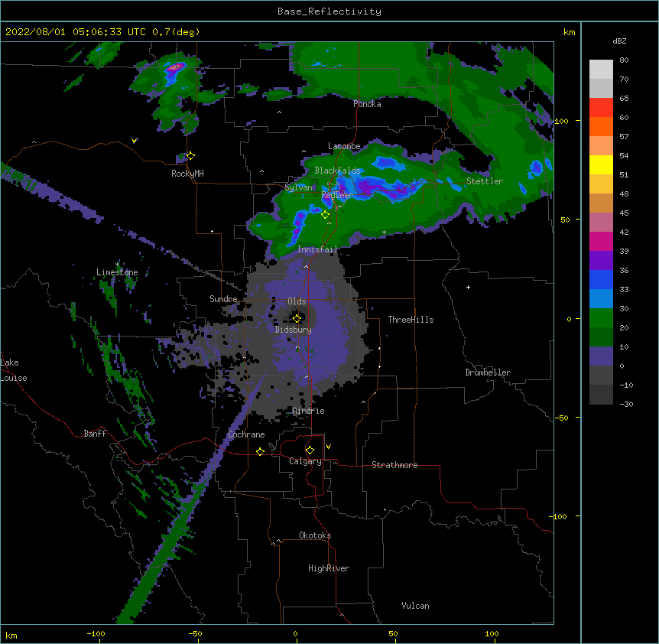The width and height of the screenshot is (659, 644).
Task: Click the Strathmore town label
Action: pos(394,465)
